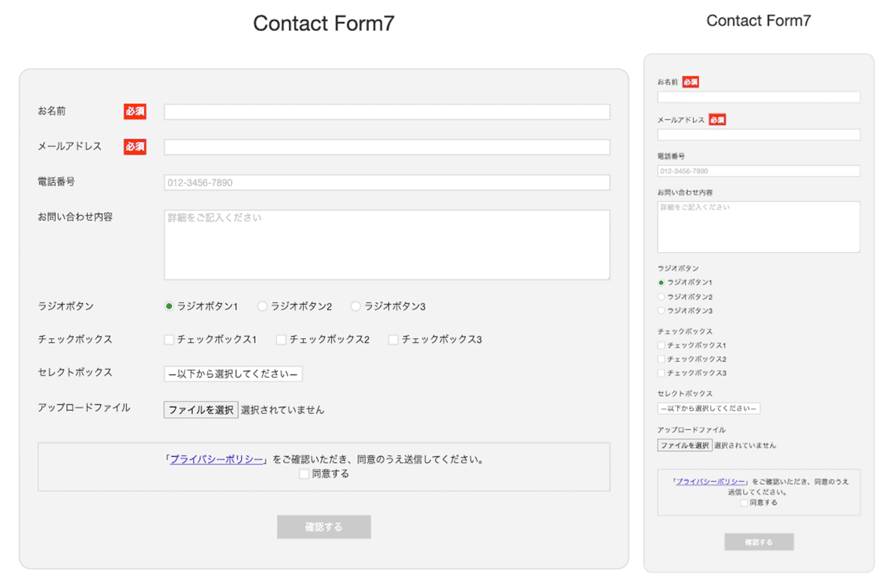Click ファイルを選択 button in the wide form

[201, 409]
